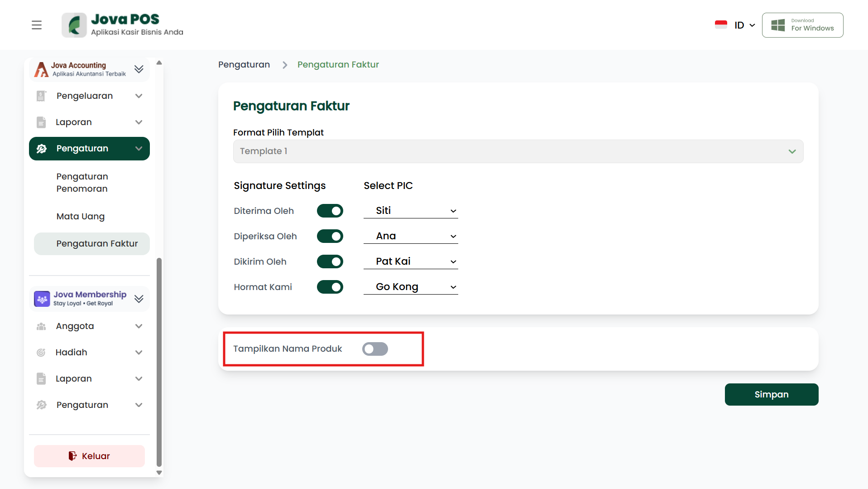Click the Hadiah target icon
Image resolution: width=868 pixels, height=489 pixels.
[41, 353]
